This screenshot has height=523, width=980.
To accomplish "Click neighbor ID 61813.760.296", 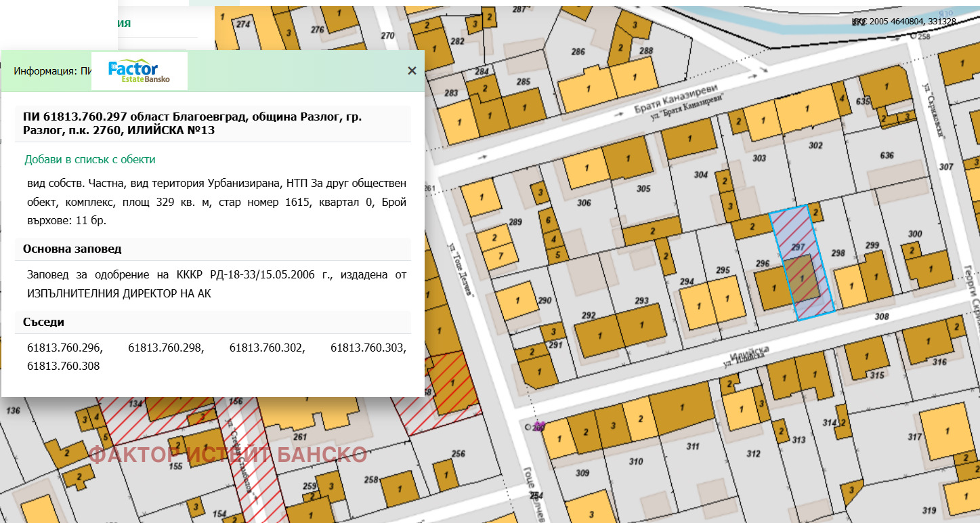I will pyautogui.click(x=64, y=348).
